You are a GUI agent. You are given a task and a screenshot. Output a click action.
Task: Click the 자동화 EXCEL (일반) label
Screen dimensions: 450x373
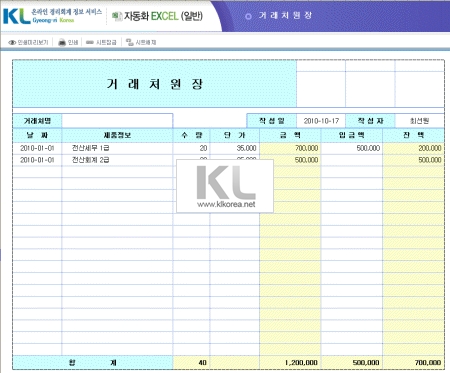coord(157,16)
